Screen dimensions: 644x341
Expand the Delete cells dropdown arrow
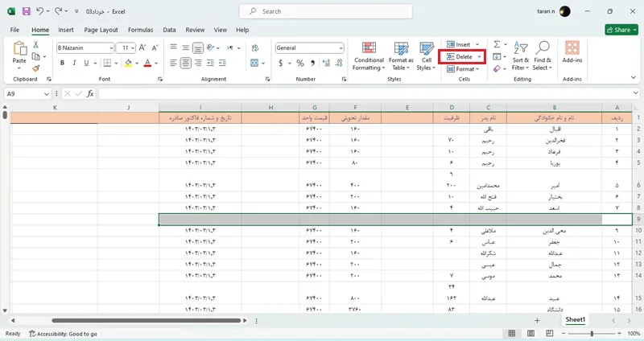pos(479,56)
